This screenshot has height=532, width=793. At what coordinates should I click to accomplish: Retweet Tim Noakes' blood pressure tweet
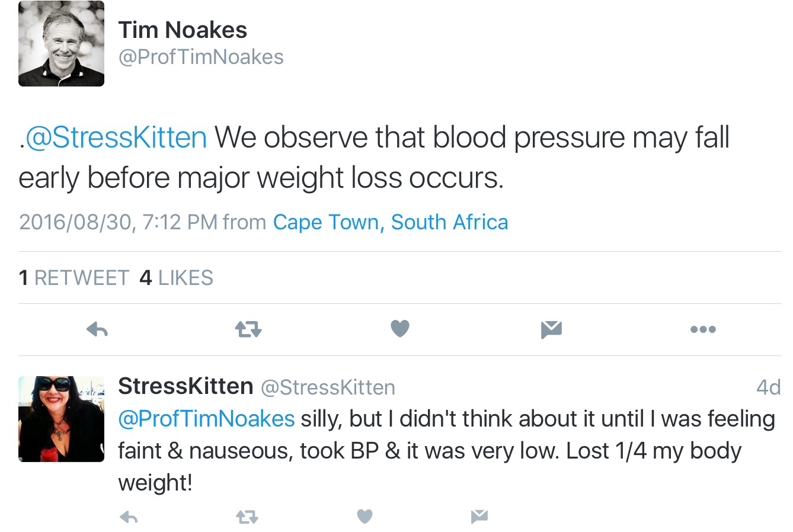248,329
